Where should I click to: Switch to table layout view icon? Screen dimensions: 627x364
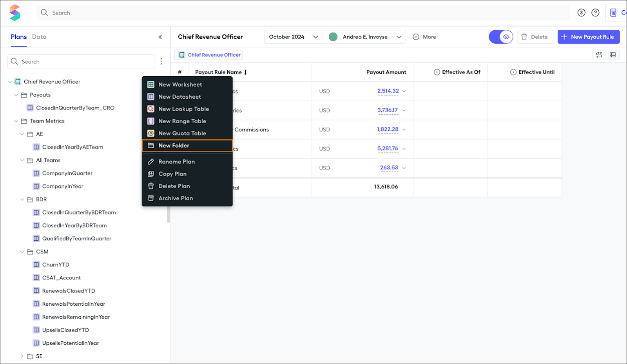613,55
